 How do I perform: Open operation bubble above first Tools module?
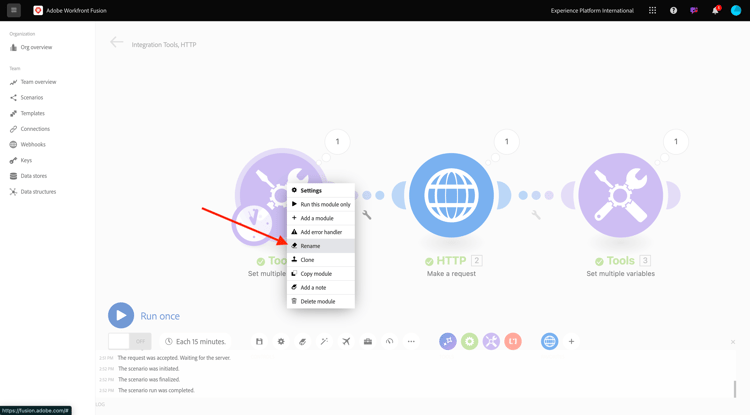click(x=337, y=142)
